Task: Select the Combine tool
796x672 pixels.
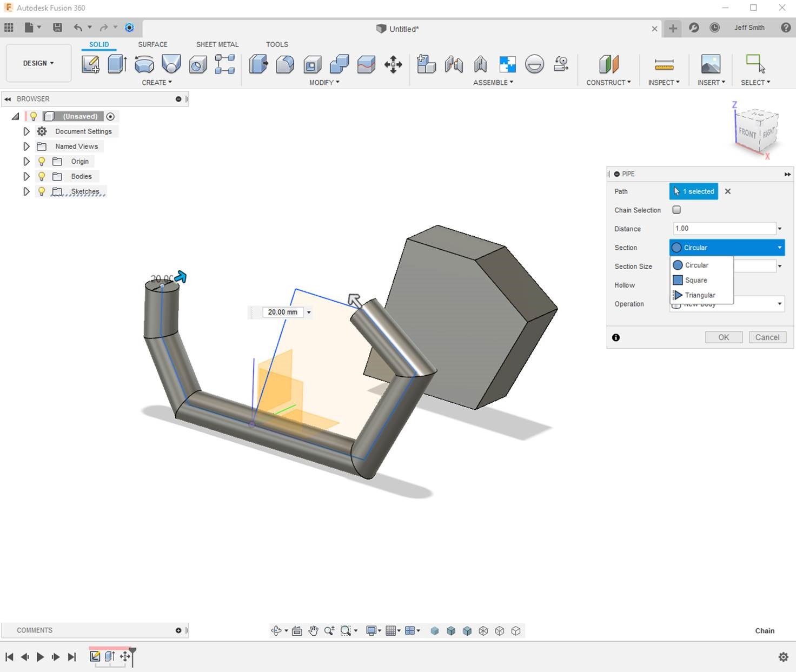Action: pos(339,64)
